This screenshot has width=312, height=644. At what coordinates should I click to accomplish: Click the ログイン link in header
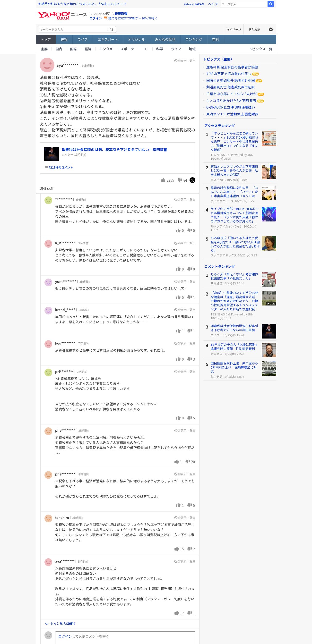coord(95,18)
